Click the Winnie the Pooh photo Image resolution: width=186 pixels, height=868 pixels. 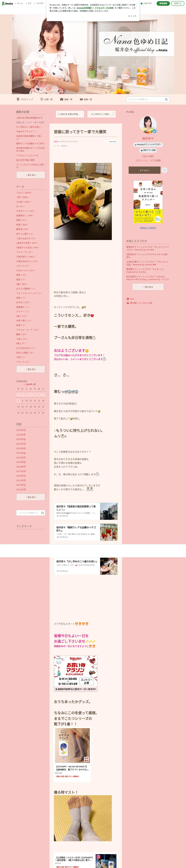pos(83,202)
